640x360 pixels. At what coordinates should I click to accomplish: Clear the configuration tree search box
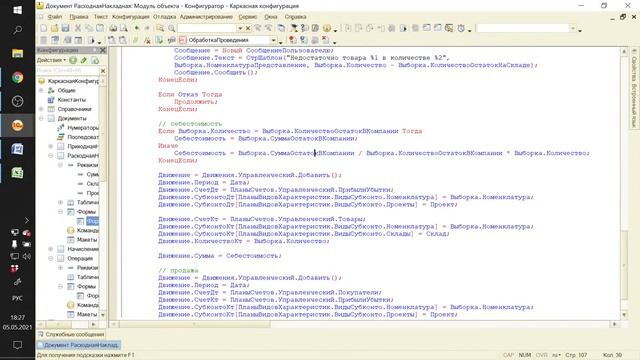(x=103, y=71)
